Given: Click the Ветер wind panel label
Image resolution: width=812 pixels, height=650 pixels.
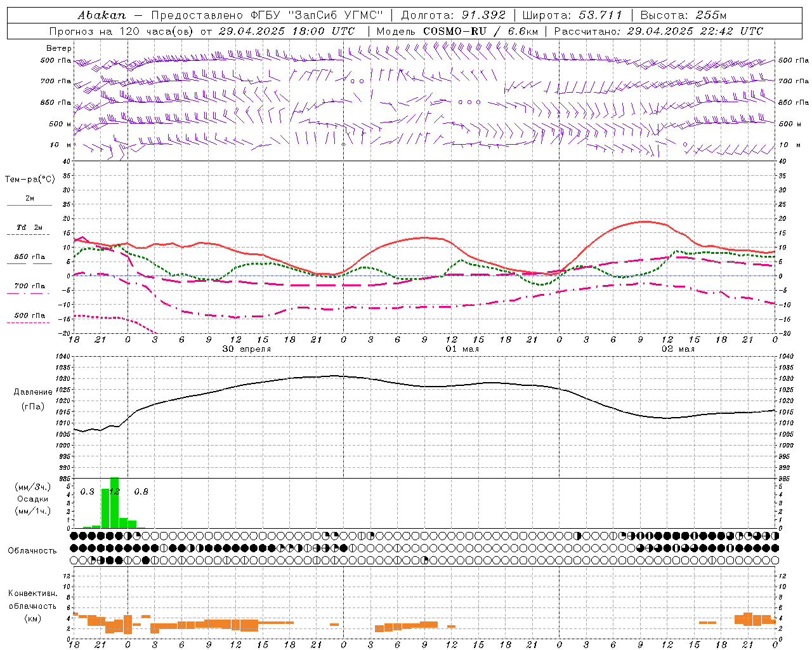Looking at the screenshot, I should tap(59, 48).
